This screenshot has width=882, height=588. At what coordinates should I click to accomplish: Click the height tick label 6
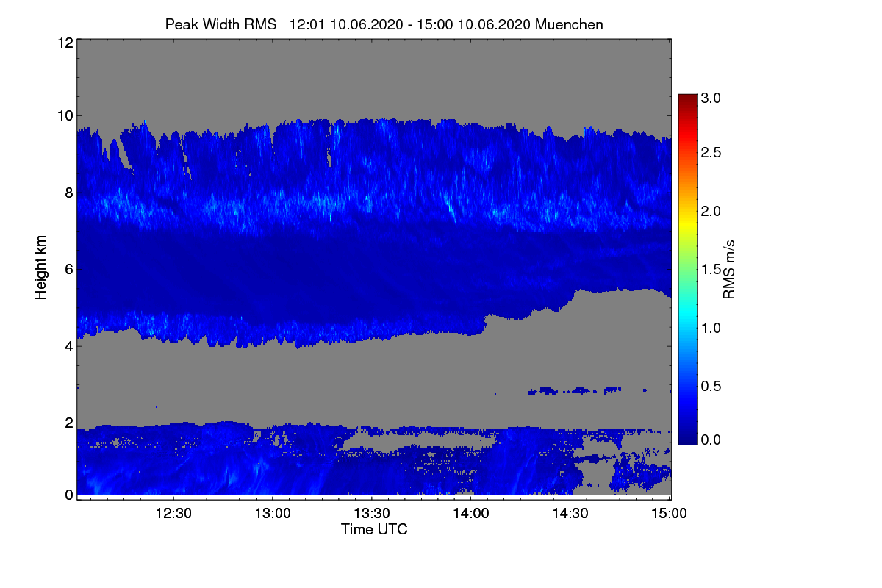(68, 270)
